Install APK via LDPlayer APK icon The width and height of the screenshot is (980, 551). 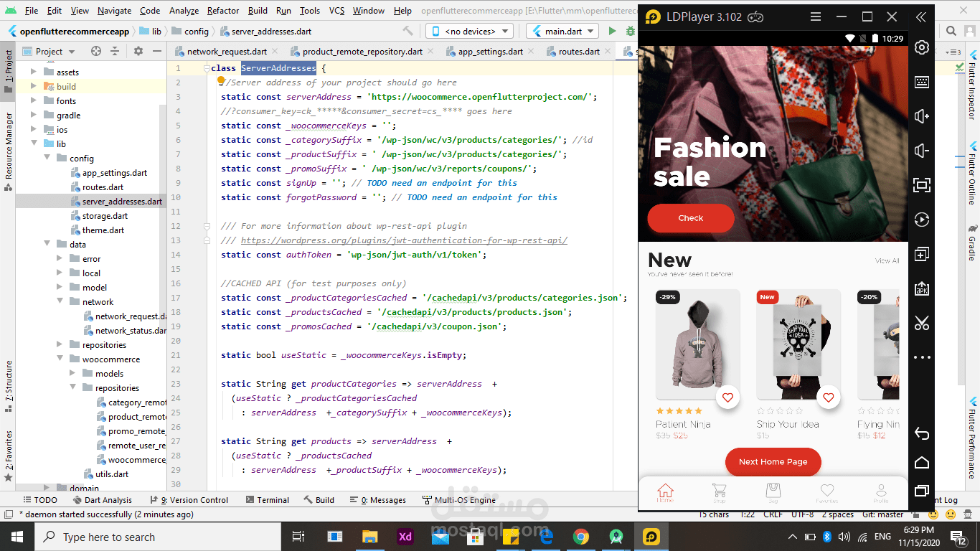click(922, 288)
